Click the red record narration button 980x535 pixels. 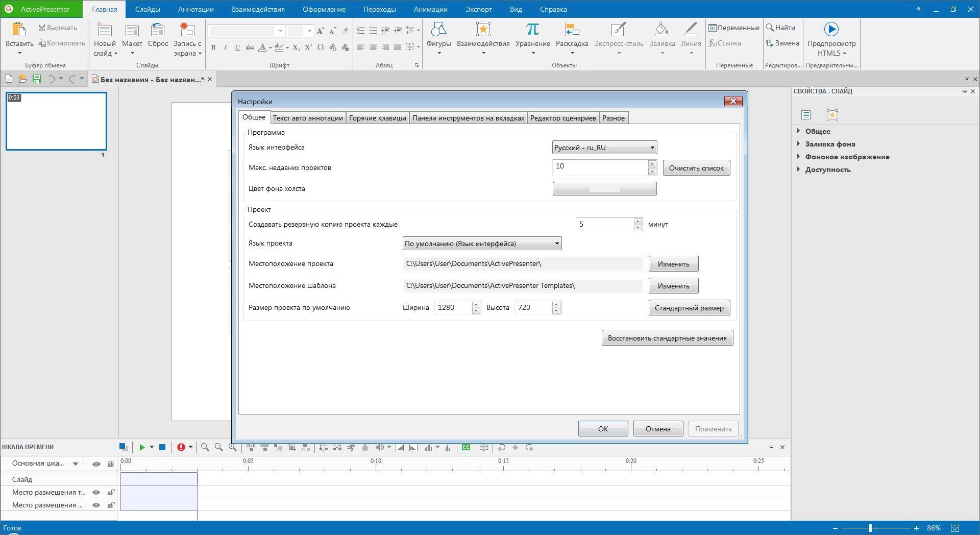[181, 447]
